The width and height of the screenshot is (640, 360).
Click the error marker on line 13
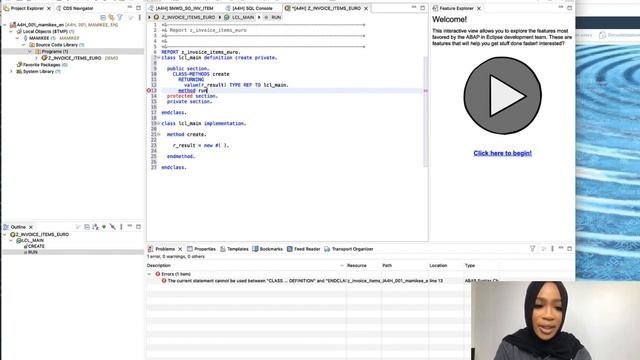point(149,91)
